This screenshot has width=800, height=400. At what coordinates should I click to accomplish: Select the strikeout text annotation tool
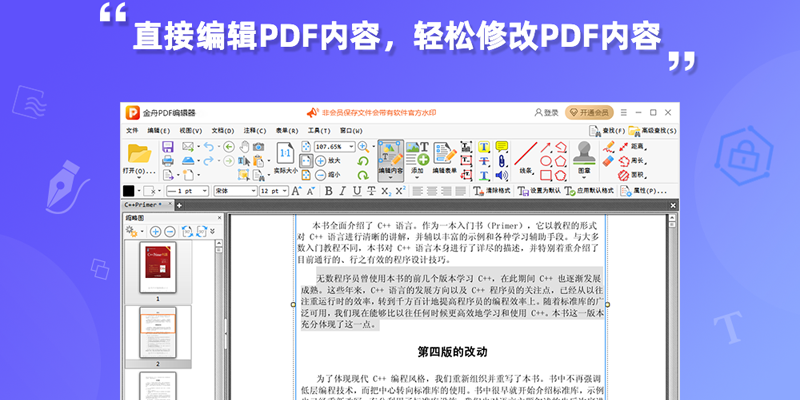tap(484, 161)
